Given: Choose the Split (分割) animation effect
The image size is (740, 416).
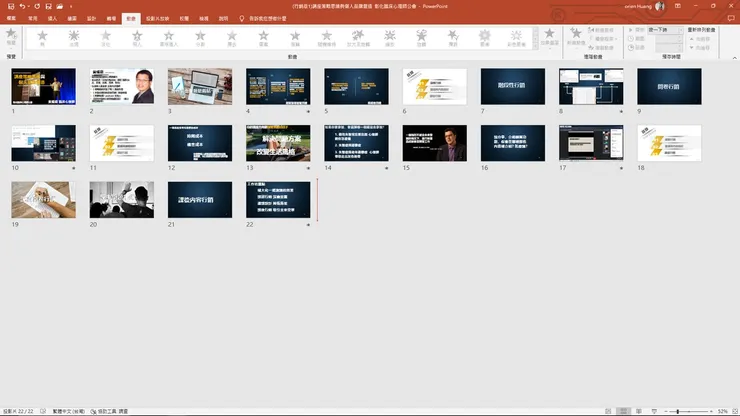Looking at the screenshot, I should (200, 38).
